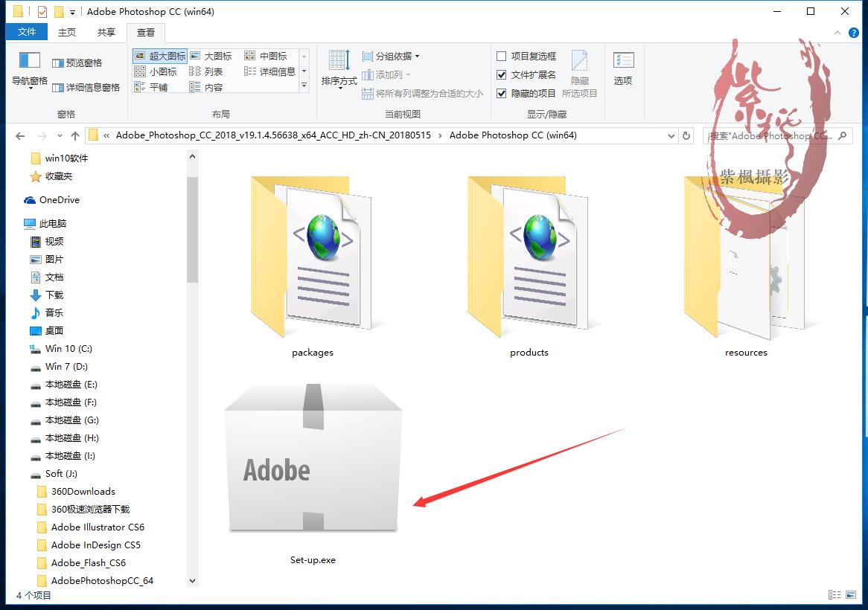Select Large icons layout

coord(211,56)
